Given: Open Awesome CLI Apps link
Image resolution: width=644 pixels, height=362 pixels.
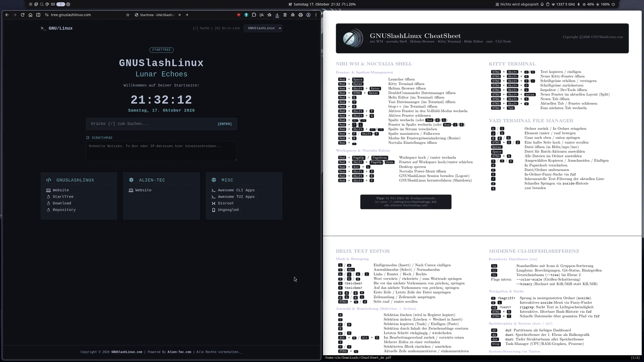Looking at the screenshot, I should 236,190.
